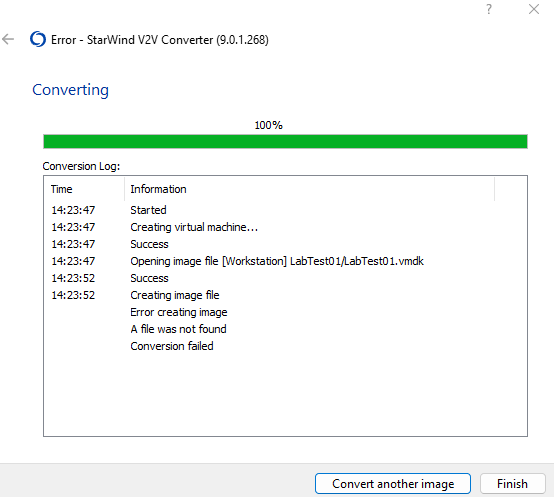Image resolution: width=554 pixels, height=497 pixels.
Task: Click the Converting heading text
Action: pyautogui.click(x=70, y=90)
